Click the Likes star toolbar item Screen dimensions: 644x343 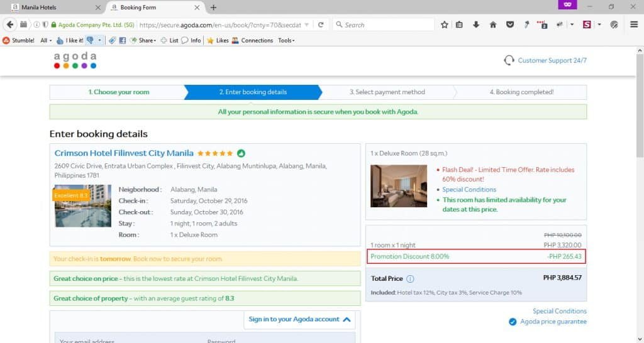(x=218, y=40)
